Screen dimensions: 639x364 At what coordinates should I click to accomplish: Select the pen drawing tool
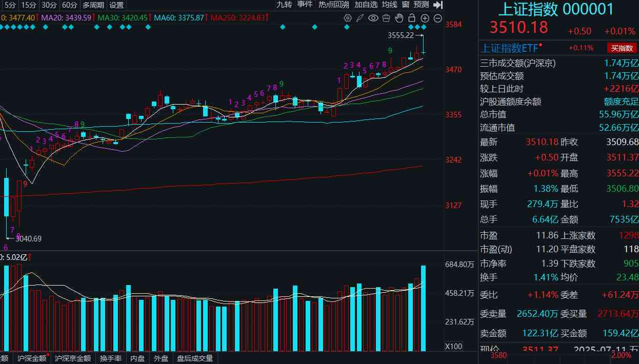pyautogui.click(x=360, y=18)
